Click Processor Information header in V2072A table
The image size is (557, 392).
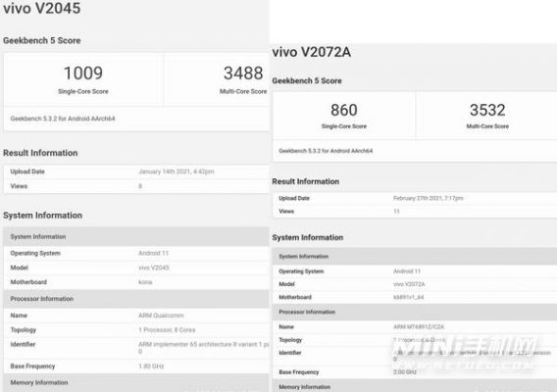coord(307,312)
